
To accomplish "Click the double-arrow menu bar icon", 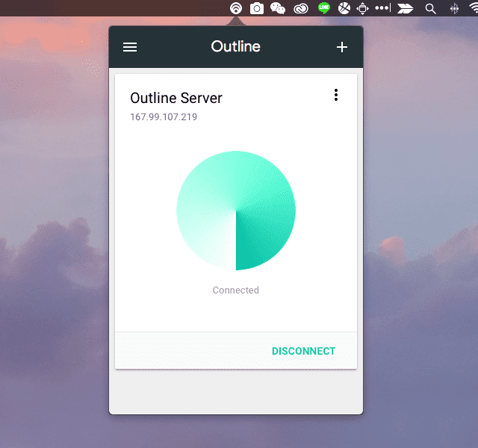I will 405,8.
